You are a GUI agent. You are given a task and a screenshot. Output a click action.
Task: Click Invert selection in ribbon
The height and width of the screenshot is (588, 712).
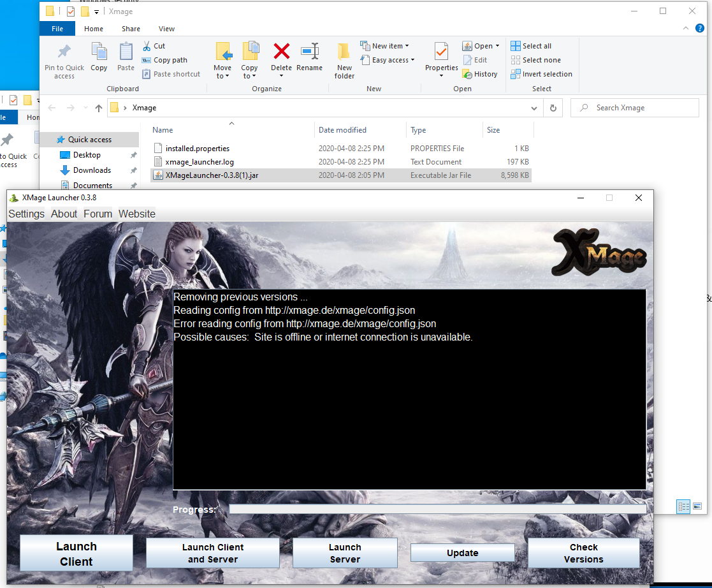pos(541,74)
